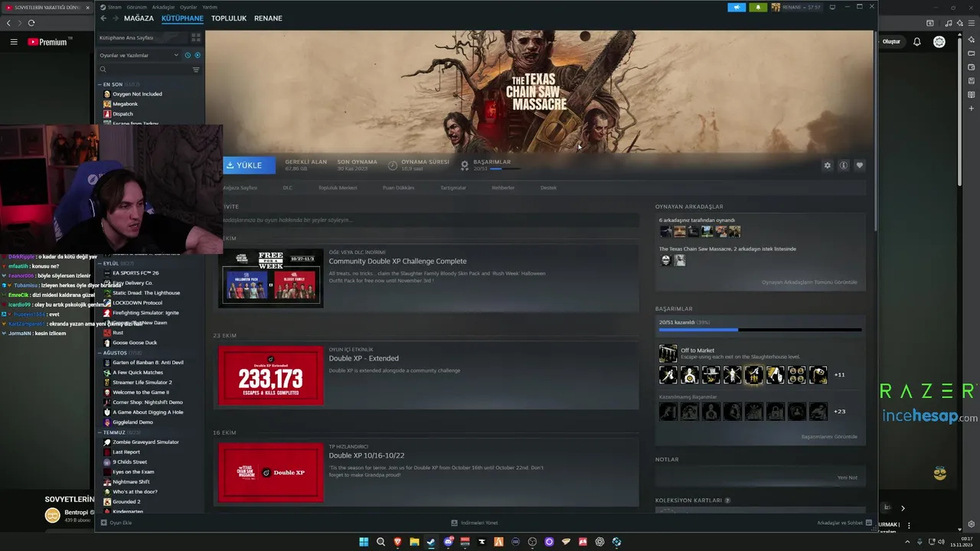
Task: Select Megabonk in library list
Action: tap(125, 104)
